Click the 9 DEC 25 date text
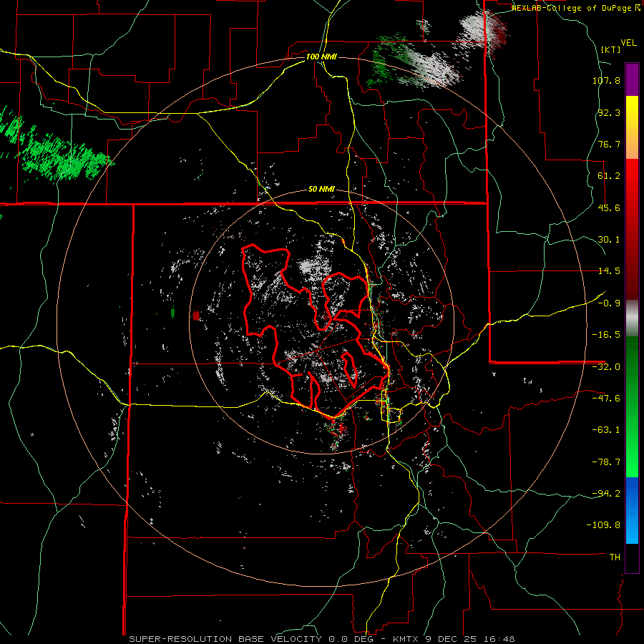 tap(452, 639)
